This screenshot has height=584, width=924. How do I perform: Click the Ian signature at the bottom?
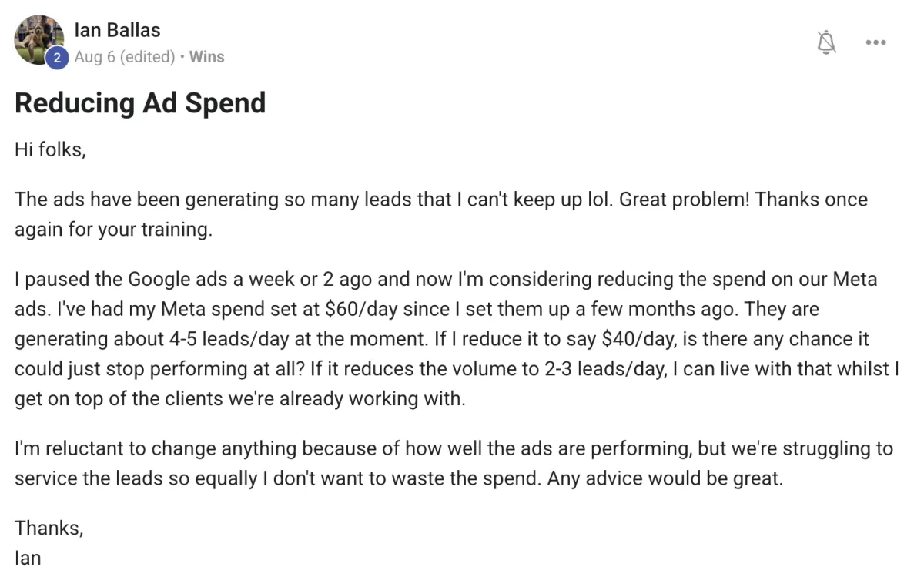point(28,557)
